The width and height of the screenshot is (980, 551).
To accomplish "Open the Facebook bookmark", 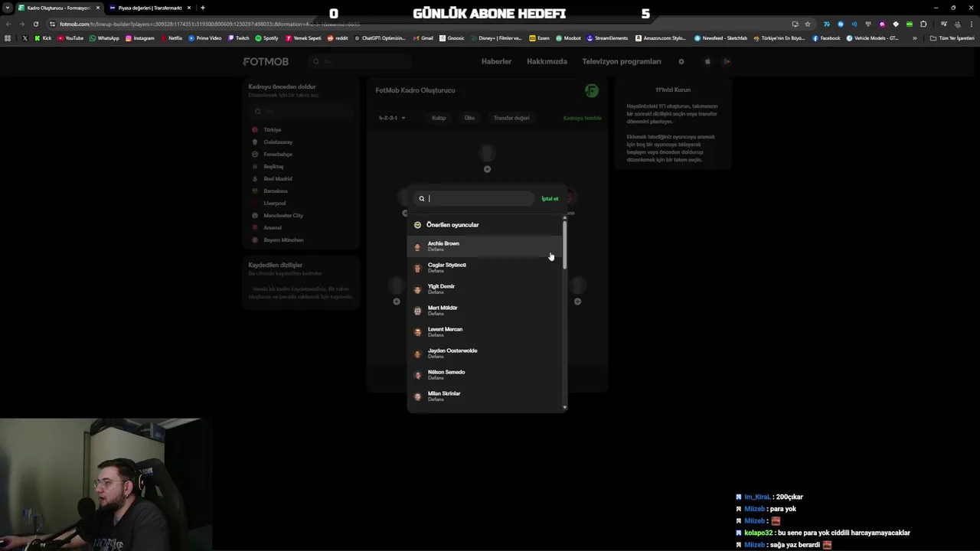I will (x=826, y=37).
